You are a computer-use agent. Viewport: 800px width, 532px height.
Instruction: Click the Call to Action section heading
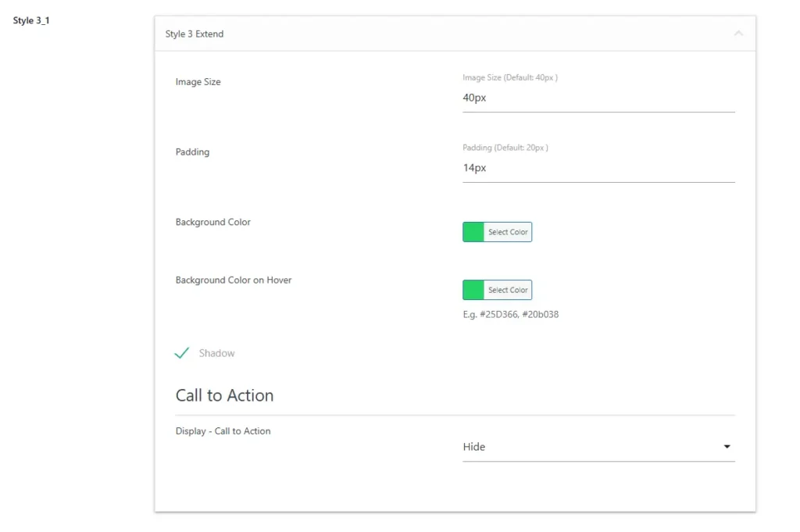pos(224,395)
